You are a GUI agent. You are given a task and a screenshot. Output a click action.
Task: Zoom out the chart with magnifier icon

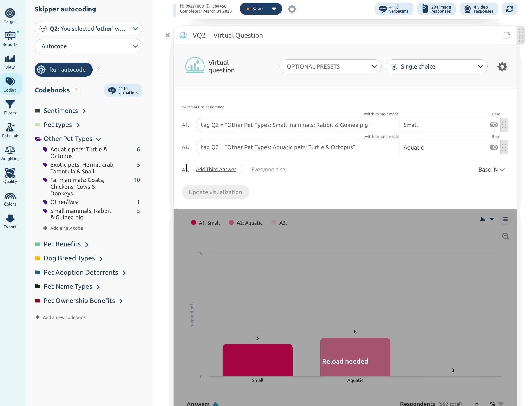[x=505, y=236]
